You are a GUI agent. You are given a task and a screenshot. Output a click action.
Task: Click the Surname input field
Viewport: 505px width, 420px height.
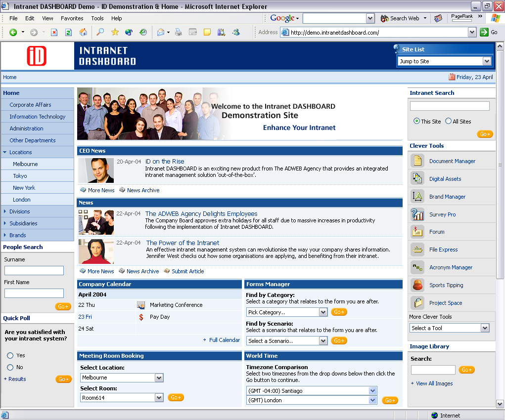pyautogui.click(x=34, y=271)
